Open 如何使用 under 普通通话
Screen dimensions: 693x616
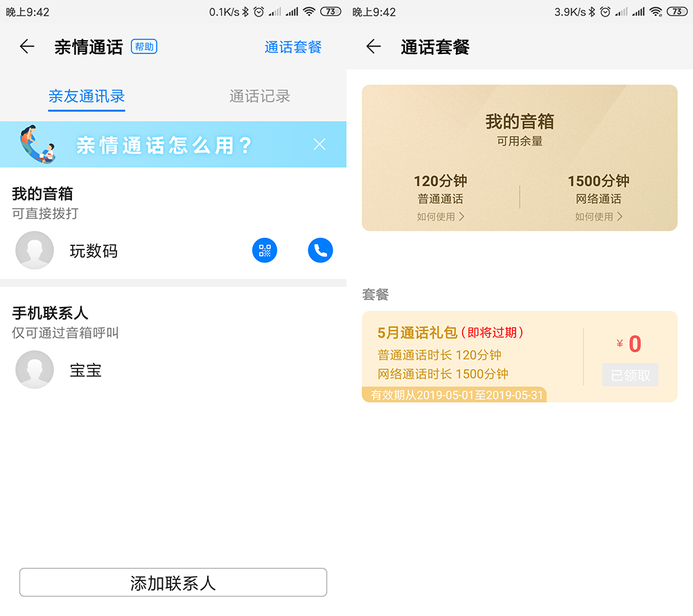[440, 216]
